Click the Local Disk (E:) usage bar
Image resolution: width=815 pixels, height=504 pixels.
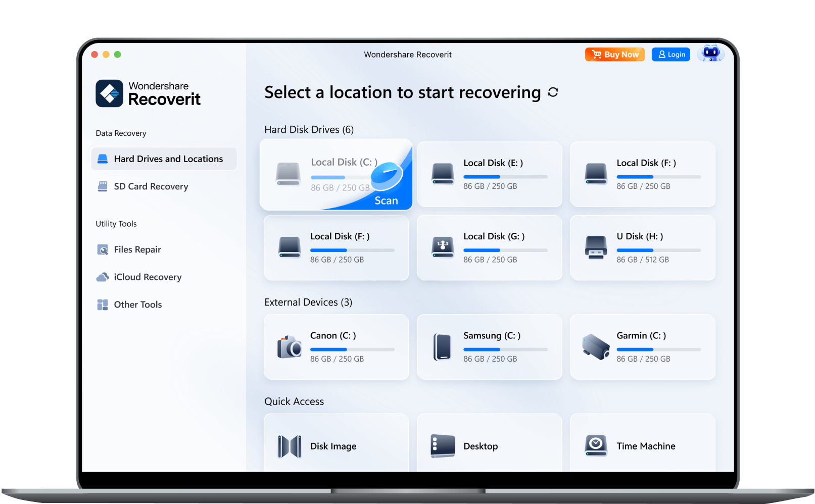(x=505, y=177)
